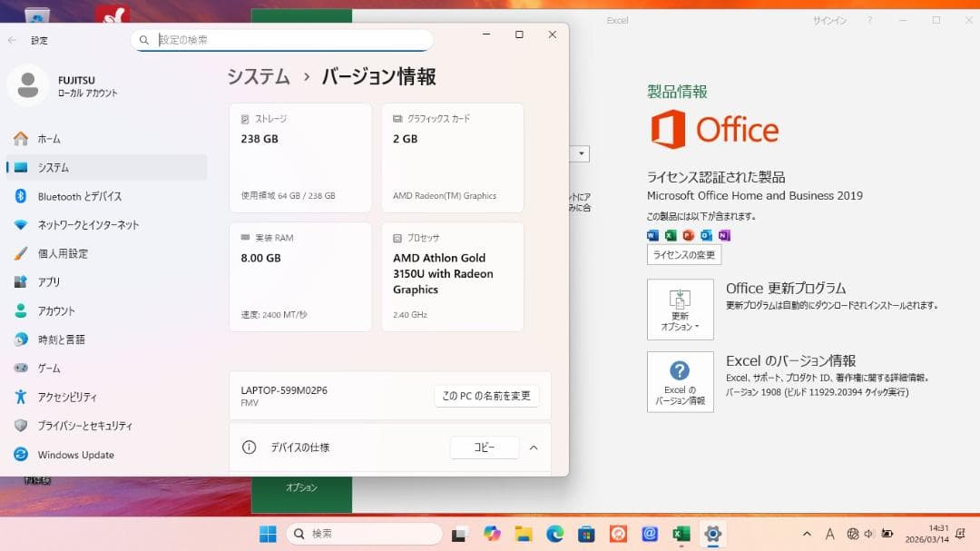Collapse the device specifications section

(534, 448)
